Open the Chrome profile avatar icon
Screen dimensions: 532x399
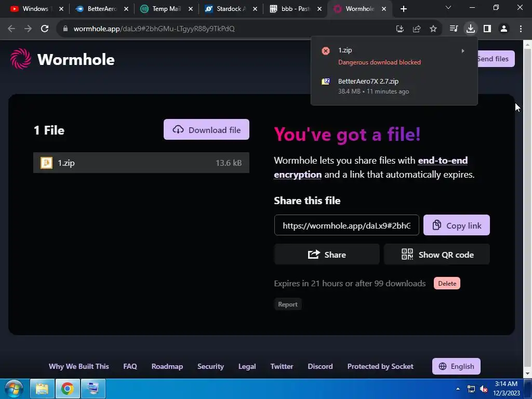point(504,29)
